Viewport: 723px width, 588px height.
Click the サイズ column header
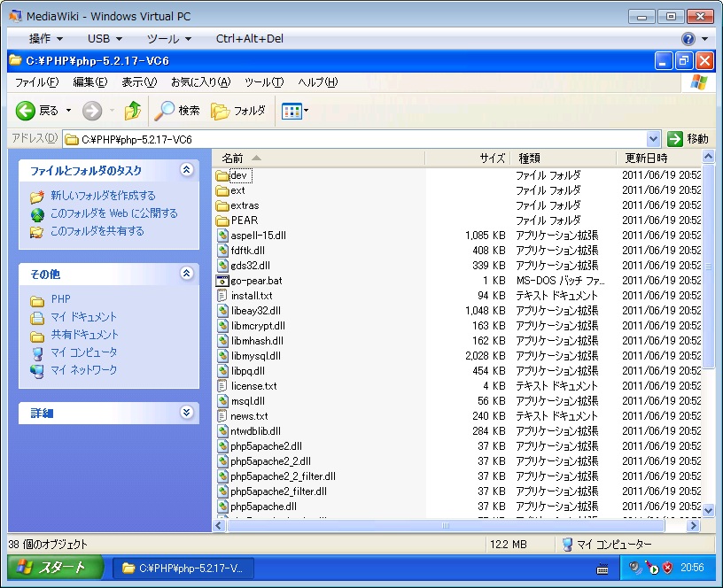467,159
